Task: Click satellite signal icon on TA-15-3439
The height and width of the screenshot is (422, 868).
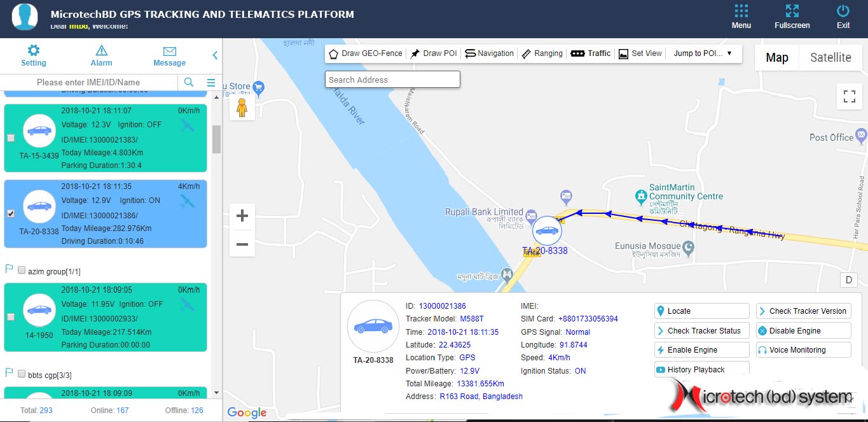Action: point(187,127)
